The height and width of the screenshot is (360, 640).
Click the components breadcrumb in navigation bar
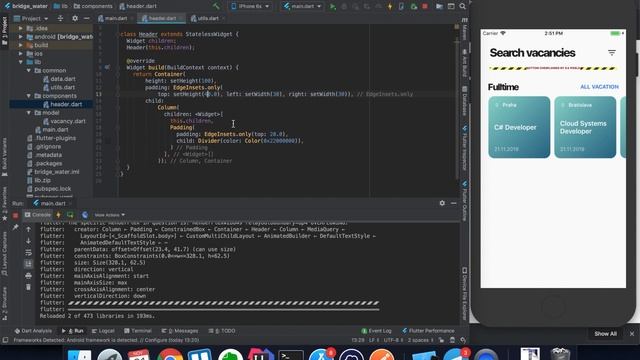coord(93,6)
